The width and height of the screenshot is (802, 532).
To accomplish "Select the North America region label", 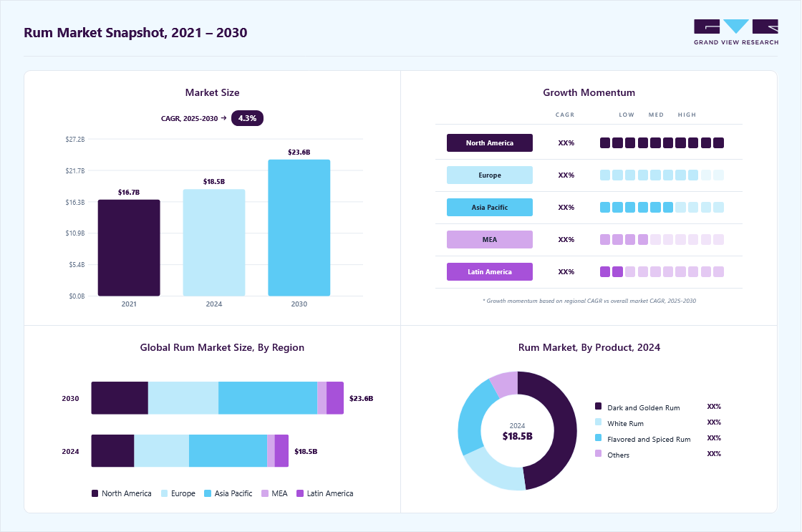I will [x=490, y=142].
